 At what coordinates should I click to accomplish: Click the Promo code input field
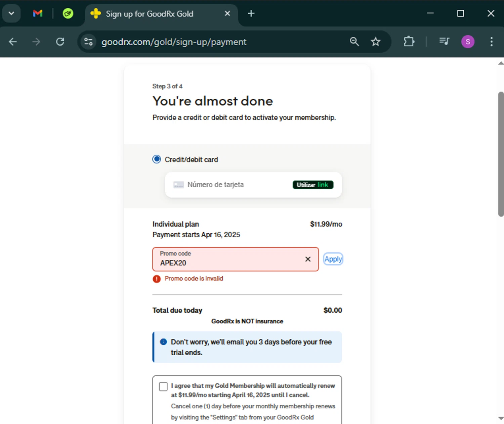pyautogui.click(x=236, y=259)
